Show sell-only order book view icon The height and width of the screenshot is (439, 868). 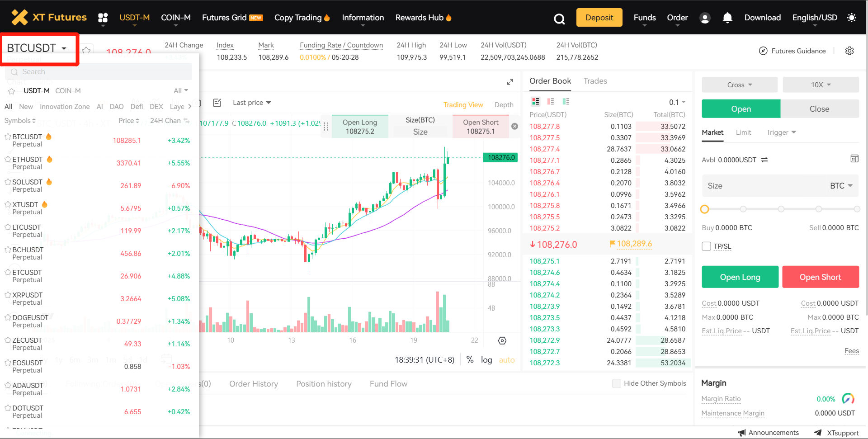(x=551, y=101)
